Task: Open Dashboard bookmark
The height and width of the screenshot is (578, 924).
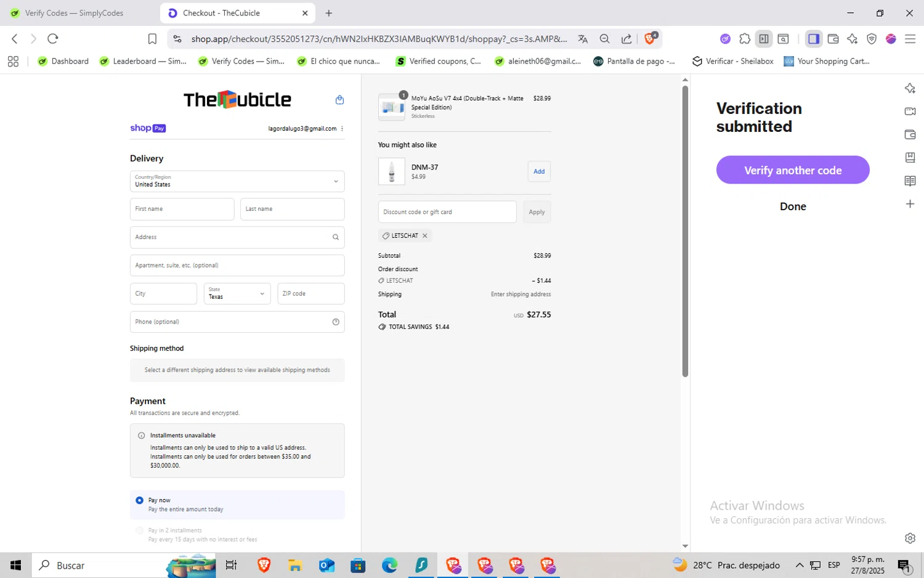Action: [x=63, y=61]
